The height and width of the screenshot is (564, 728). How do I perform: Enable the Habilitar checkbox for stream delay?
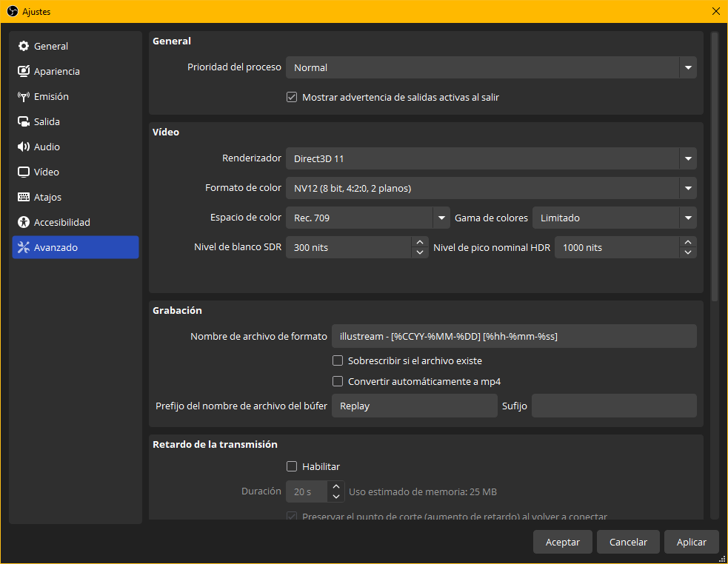tap(292, 466)
